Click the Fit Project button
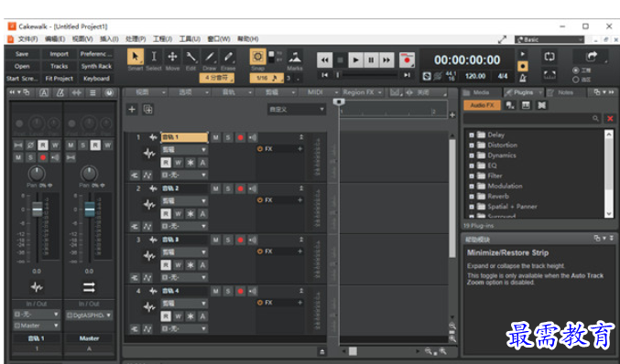The height and width of the screenshot is (364, 620). point(60,79)
